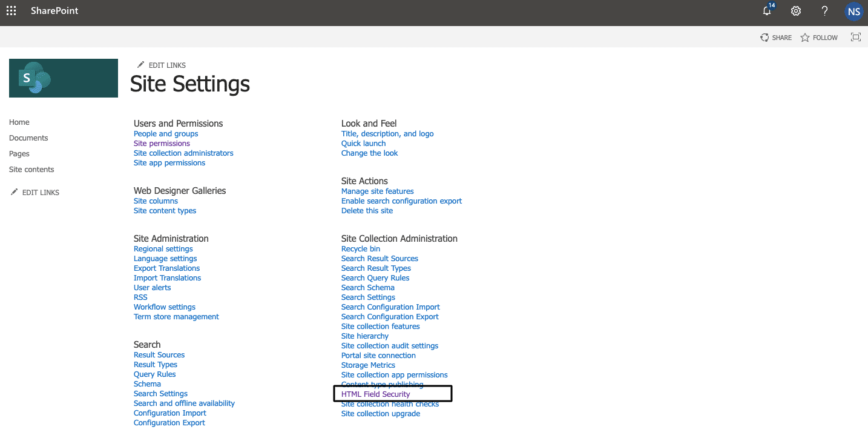Open Site contents in left navigation
The height and width of the screenshot is (435, 868).
click(x=31, y=170)
